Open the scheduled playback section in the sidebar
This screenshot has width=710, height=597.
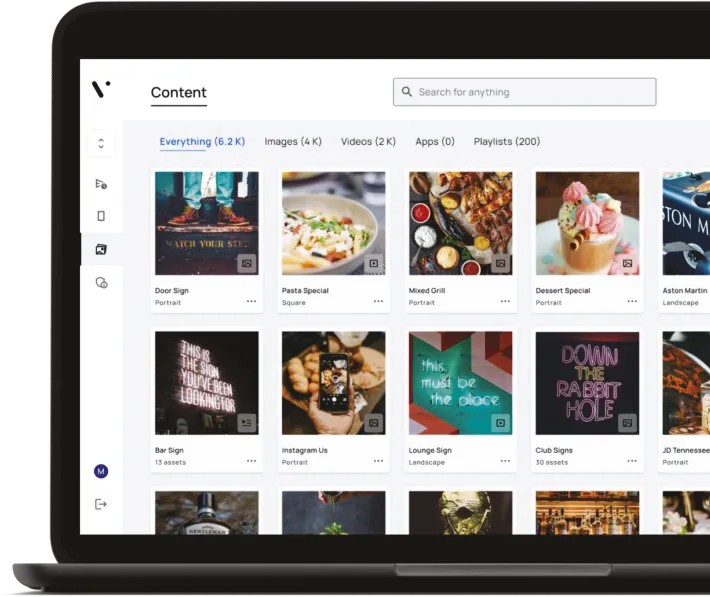101,184
